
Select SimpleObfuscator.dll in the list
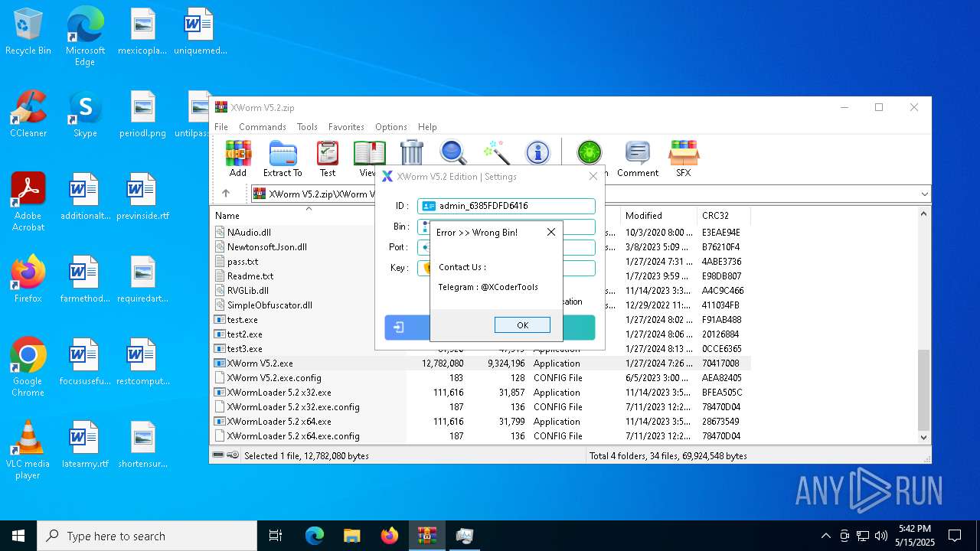269,305
